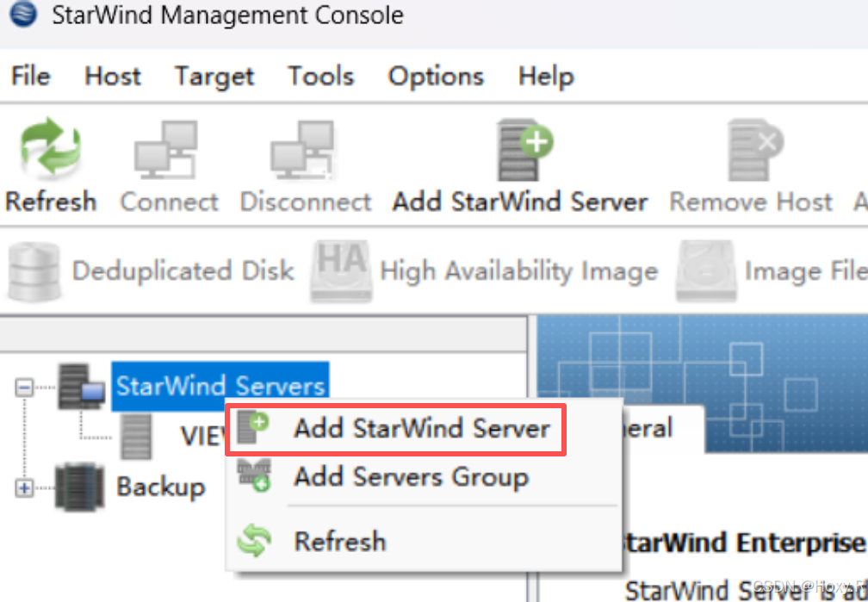Click the Add Servers Group context menu icon
The image size is (868, 602).
(254, 475)
